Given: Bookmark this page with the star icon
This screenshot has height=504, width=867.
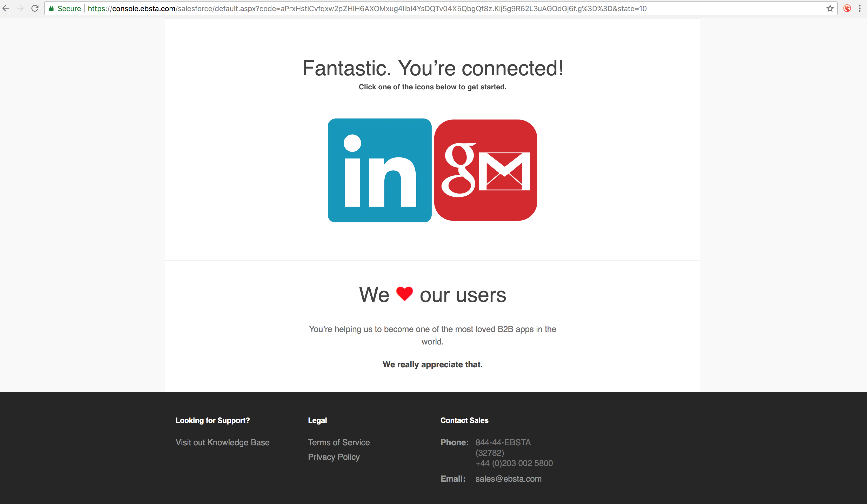Looking at the screenshot, I should 830,9.
